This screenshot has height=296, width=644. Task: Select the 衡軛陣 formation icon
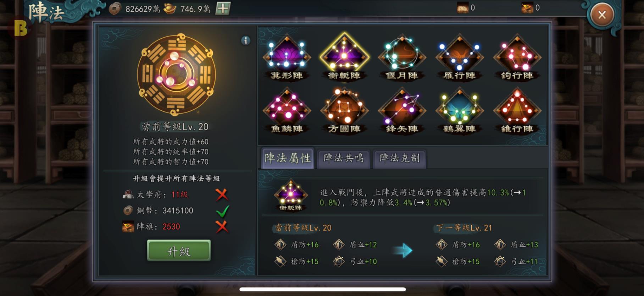click(x=344, y=57)
